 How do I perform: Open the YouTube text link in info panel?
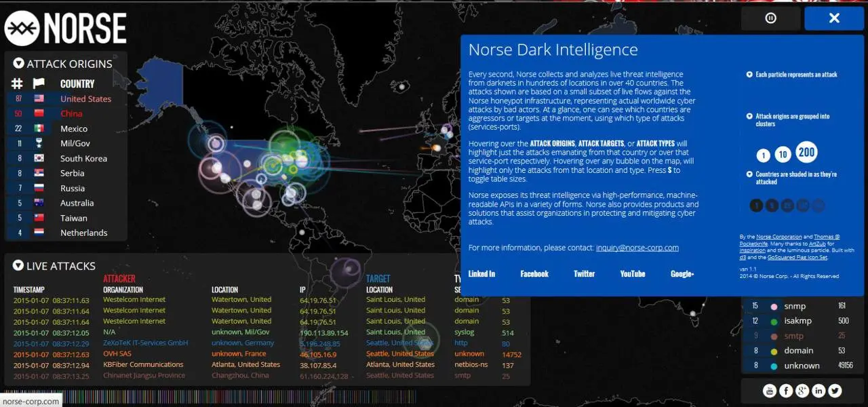[633, 274]
